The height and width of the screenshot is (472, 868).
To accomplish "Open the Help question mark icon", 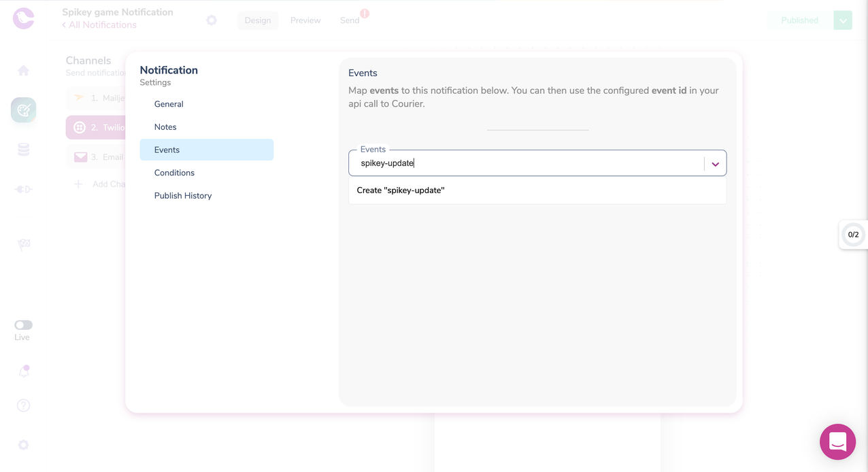I will pyautogui.click(x=23, y=405).
